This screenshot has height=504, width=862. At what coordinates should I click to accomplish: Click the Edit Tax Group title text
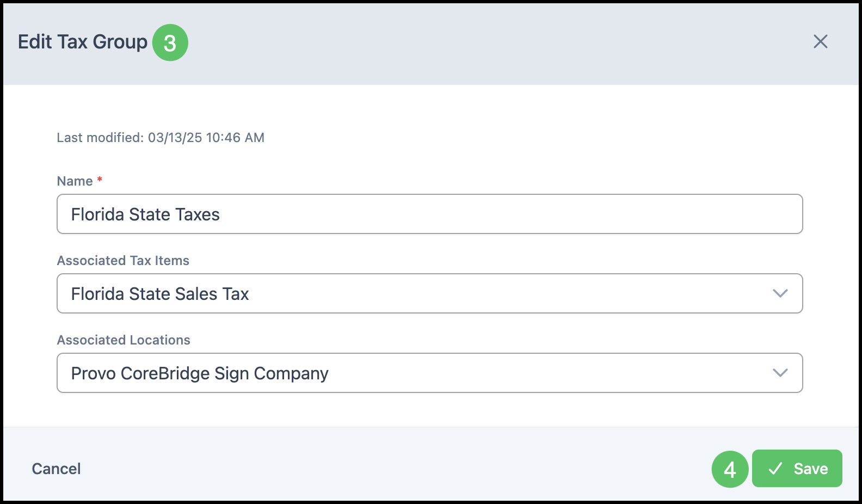tap(82, 42)
